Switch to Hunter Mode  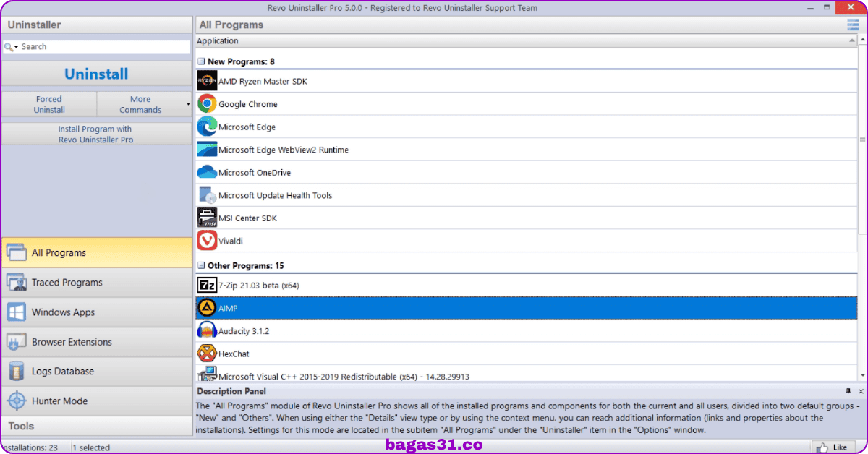(96, 401)
